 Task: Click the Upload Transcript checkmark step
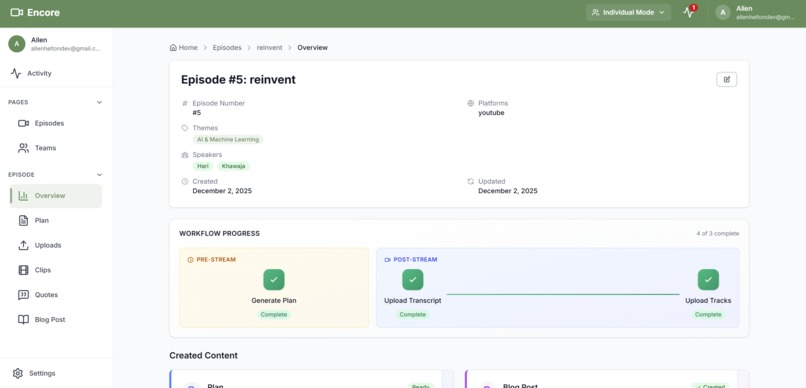tap(413, 280)
